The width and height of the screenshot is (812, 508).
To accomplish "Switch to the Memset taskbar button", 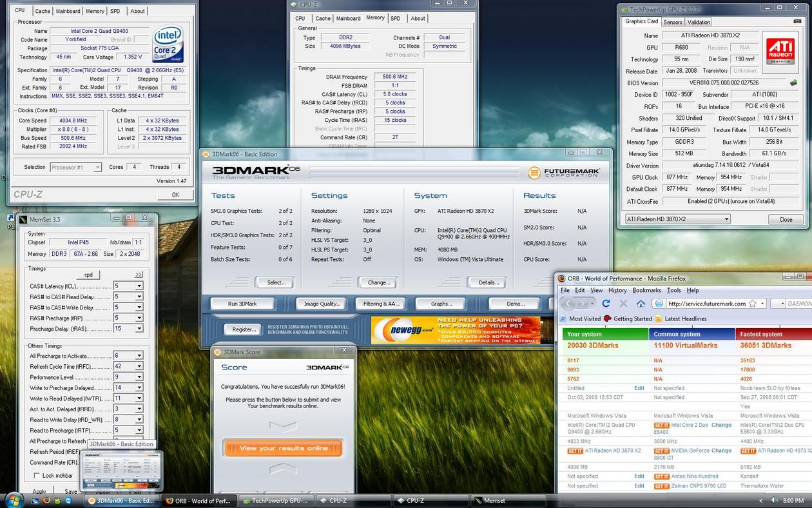I will click(x=509, y=500).
